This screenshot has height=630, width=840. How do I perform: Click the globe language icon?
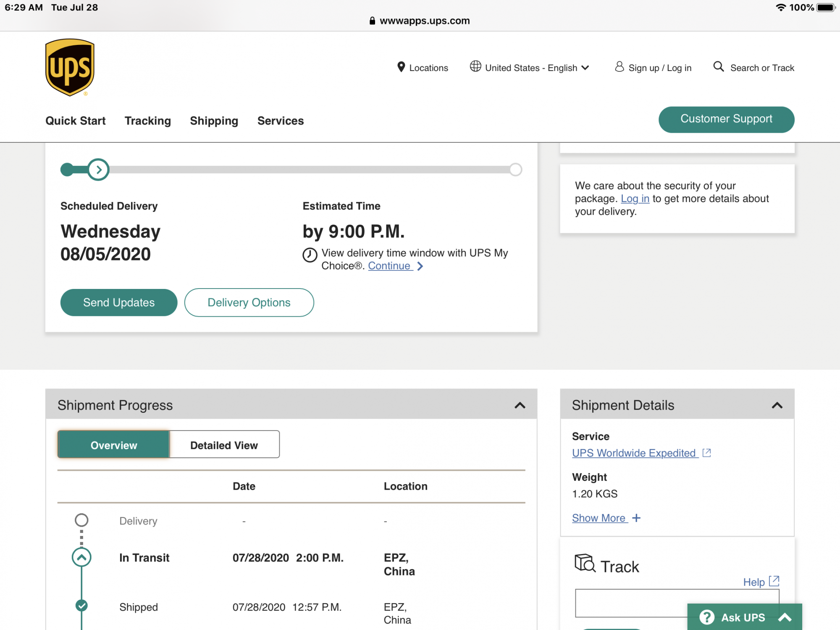(x=475, y=66)
